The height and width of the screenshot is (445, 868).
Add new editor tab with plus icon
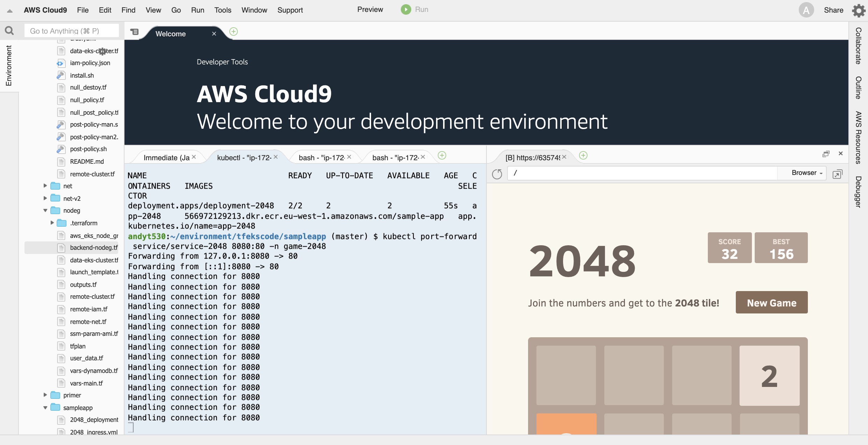tap(234, 31)
